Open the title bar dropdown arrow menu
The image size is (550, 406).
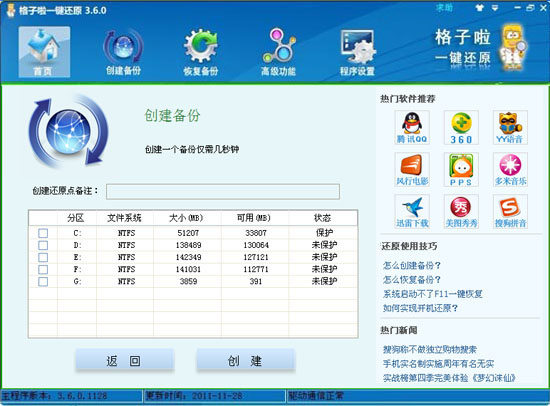coord(495,8)
